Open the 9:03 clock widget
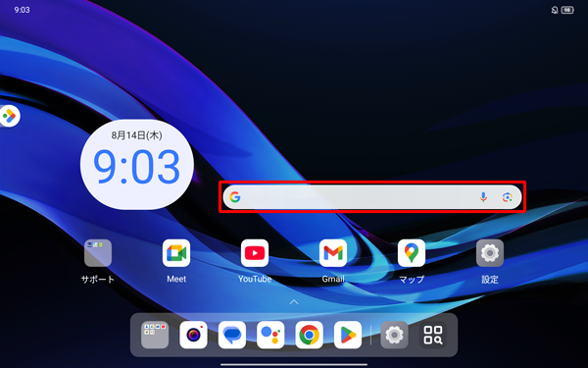The image size is (588, 368). coord(137,165)
